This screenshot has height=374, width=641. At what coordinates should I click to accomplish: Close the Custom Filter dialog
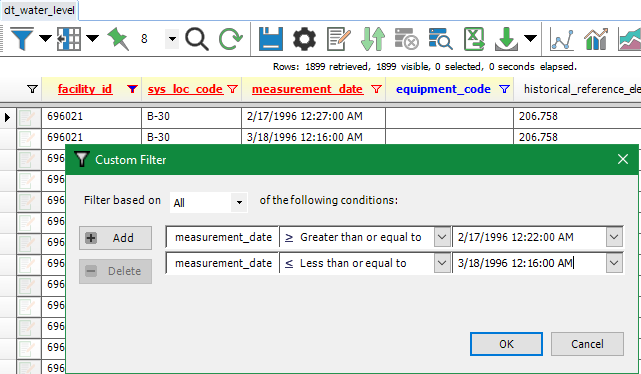(x=623, y=159)
